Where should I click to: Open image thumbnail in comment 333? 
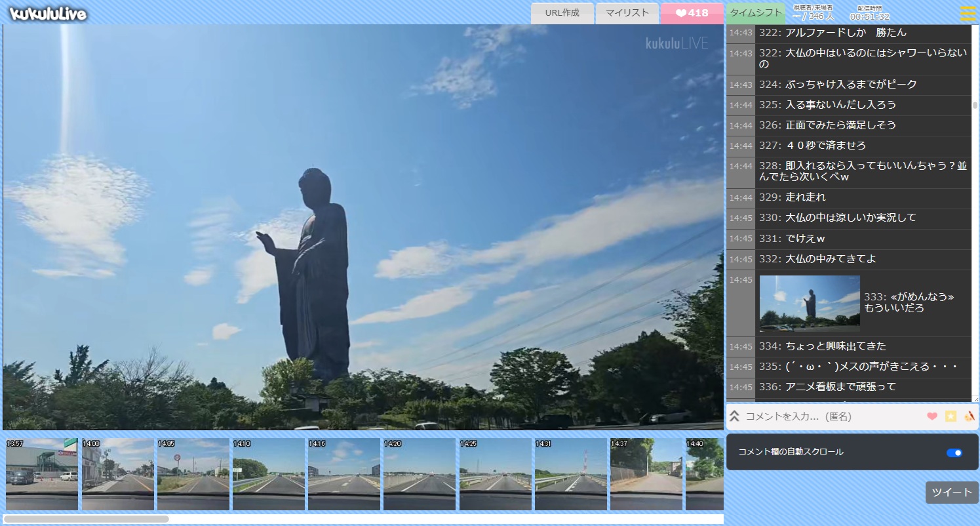tap(810, 303)
